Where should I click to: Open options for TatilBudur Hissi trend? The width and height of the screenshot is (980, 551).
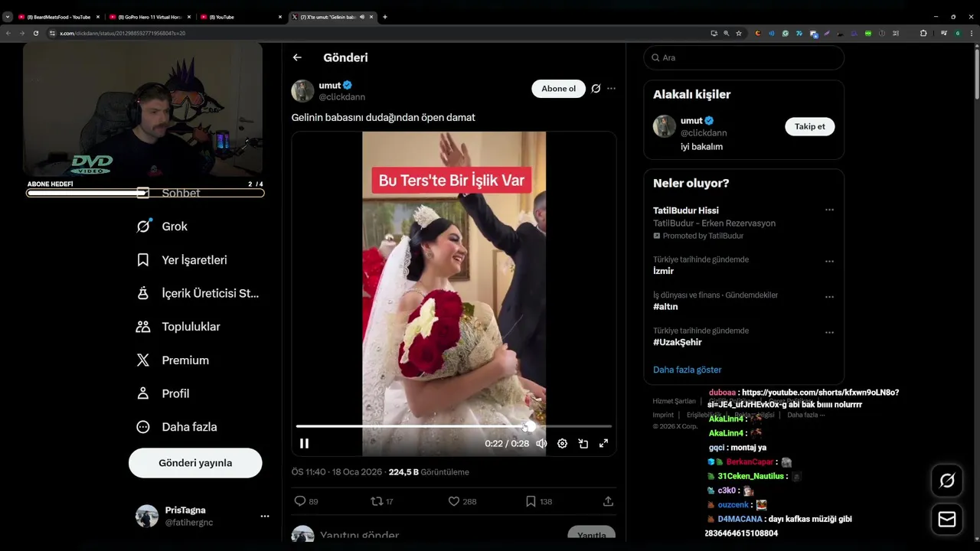[x=829, y=210]
